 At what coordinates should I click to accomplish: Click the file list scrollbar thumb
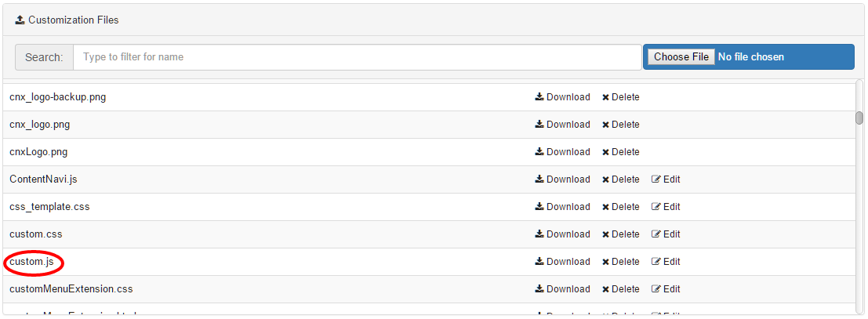click(859, 118)
